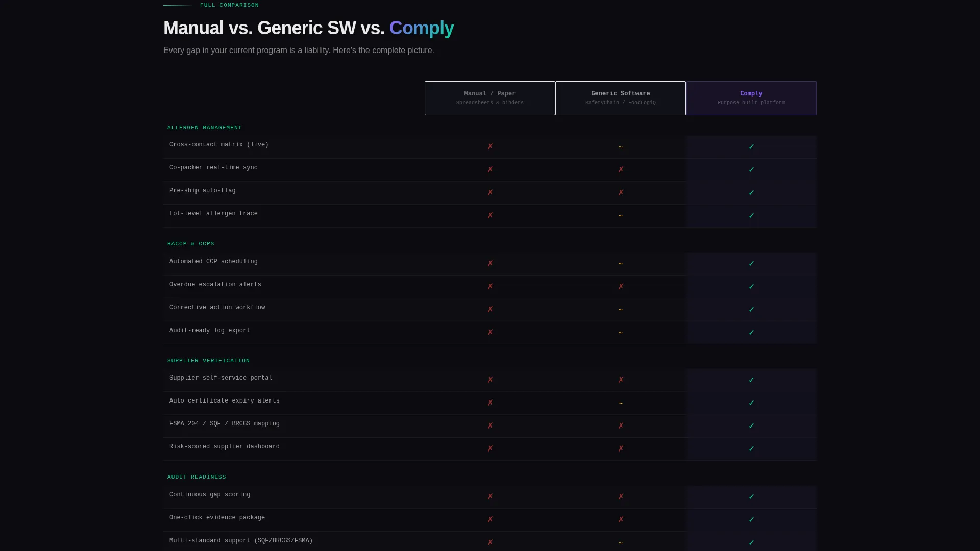Screen dimensions: 980x551
Task: Click Comply checkmark for Overdue escalation alerts
Action: coord(751,287)
